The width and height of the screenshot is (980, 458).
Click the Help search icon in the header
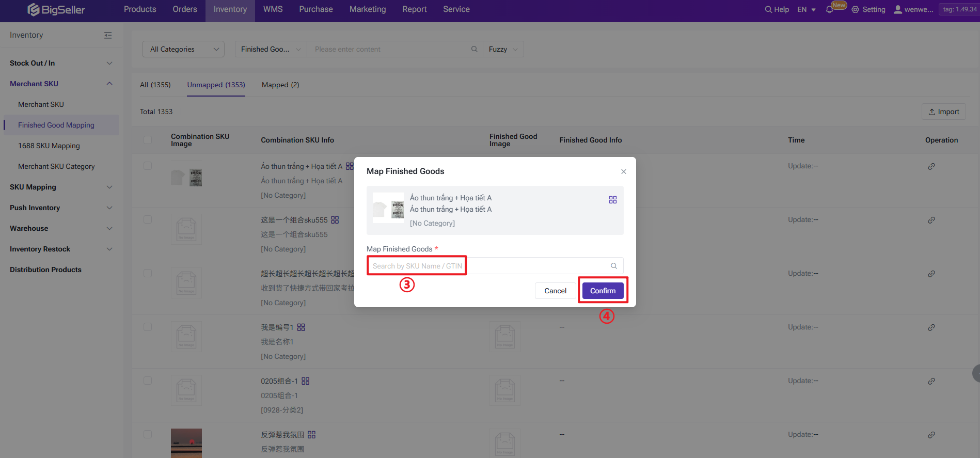click(x=768, y=10)
